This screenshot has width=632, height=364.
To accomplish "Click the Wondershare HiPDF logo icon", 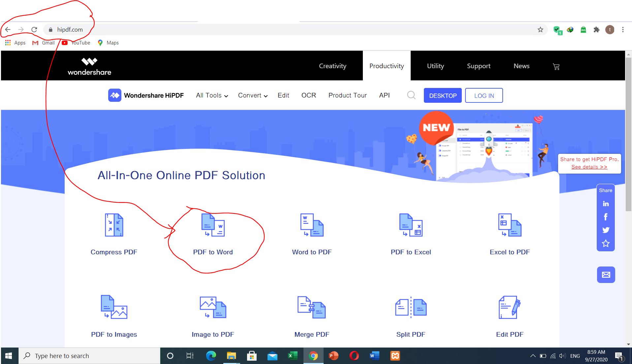I will (115, 95).
